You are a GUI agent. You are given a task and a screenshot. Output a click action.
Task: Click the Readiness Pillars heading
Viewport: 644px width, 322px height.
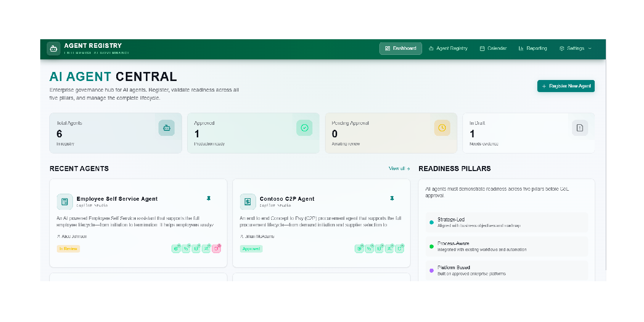455,169
